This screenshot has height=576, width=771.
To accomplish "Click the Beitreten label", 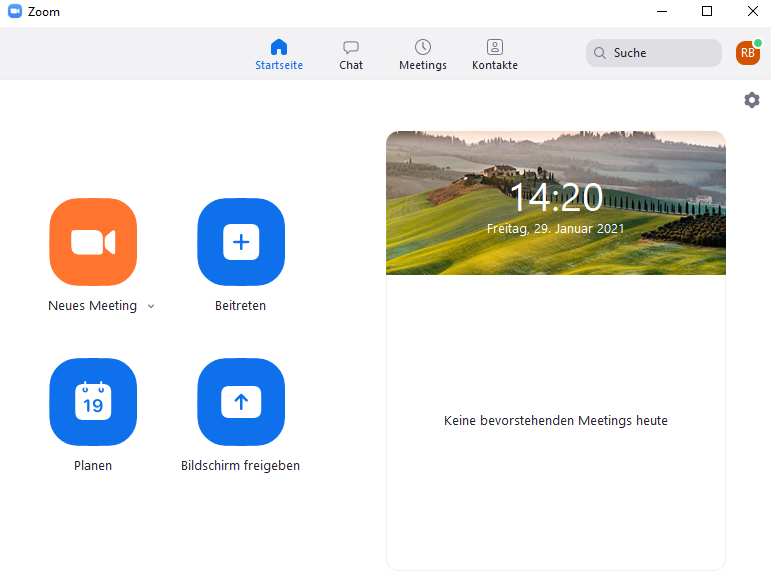I will point(240,305).
